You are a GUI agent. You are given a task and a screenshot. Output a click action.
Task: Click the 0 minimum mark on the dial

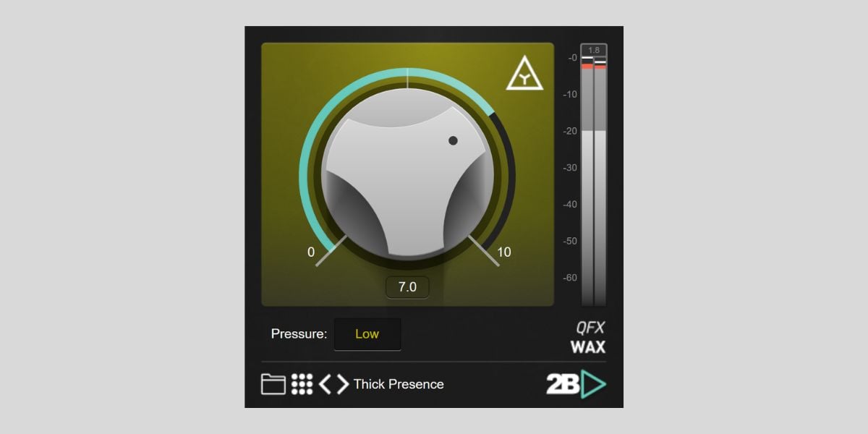pyautogui.click(x=311, y=252)
